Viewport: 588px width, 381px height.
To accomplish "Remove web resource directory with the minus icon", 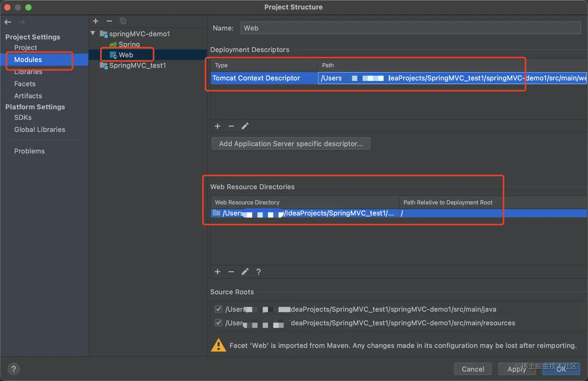I will pos(231,272).
